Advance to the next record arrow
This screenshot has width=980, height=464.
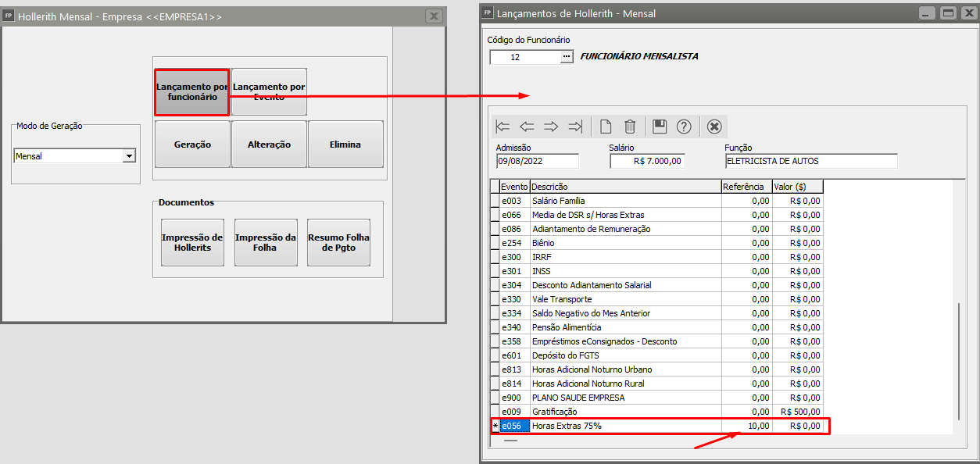(552, 127)
